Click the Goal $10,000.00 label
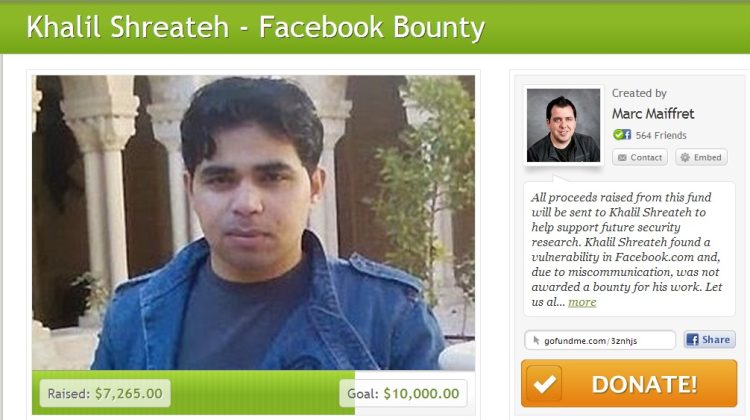Screen dimensions: 750x420 pyautogui.click(x=403, y=393)
